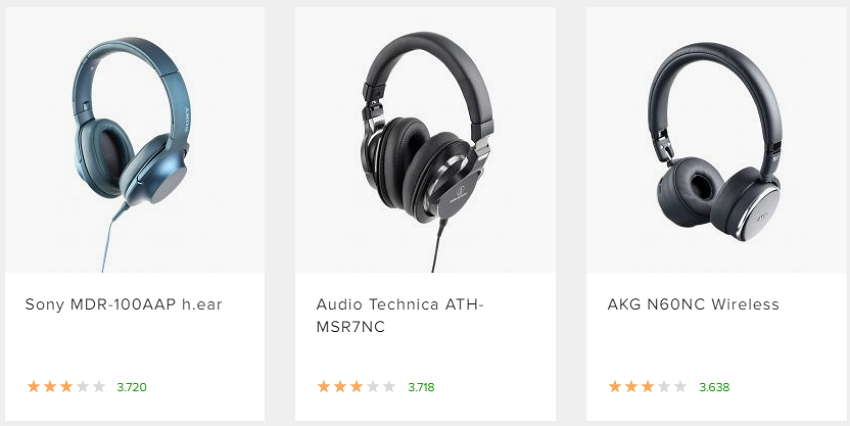
Task: Click the fourth grey star under Sony
Action: pos(82,386)
